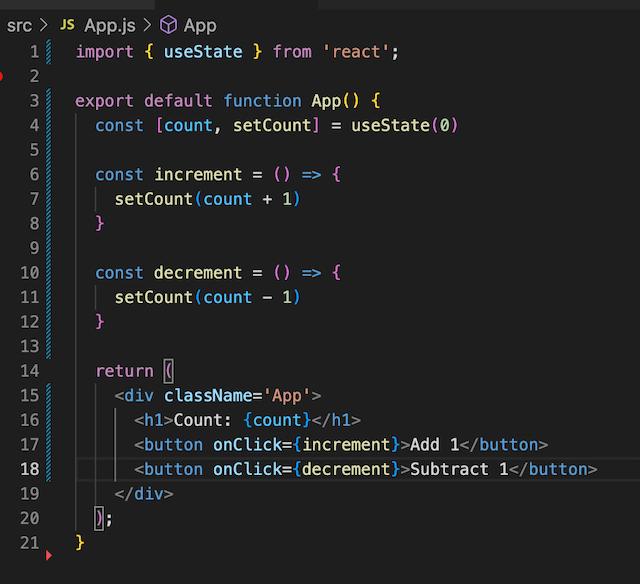Click line number 21 in the gutter
Screen dimensions: 640x584
(30, 543)
